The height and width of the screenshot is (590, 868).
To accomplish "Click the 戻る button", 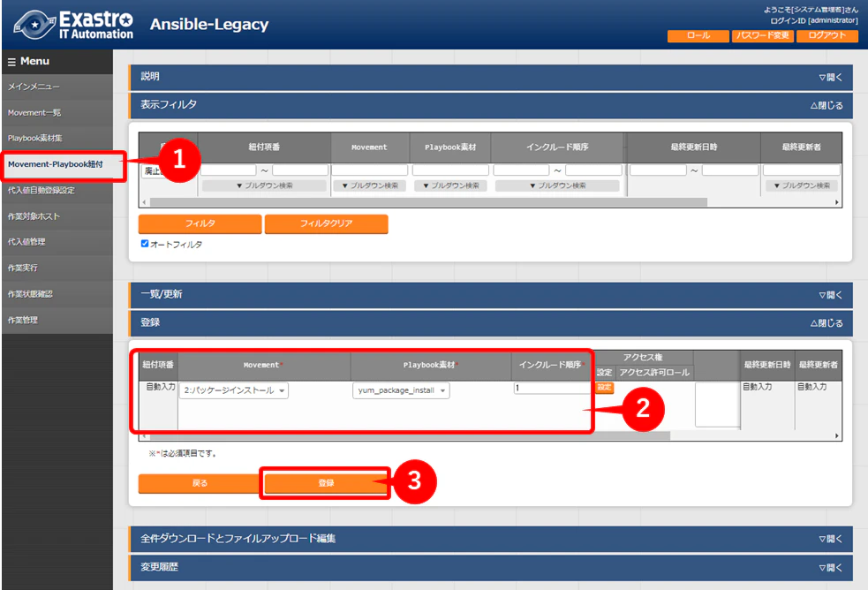I will [200, 483].
